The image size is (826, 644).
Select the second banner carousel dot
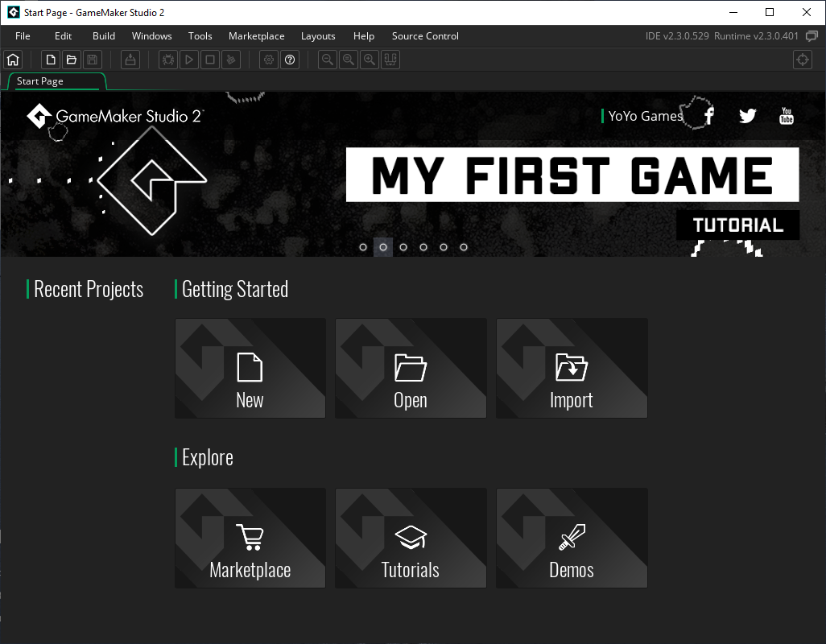[x=383, y=247]
